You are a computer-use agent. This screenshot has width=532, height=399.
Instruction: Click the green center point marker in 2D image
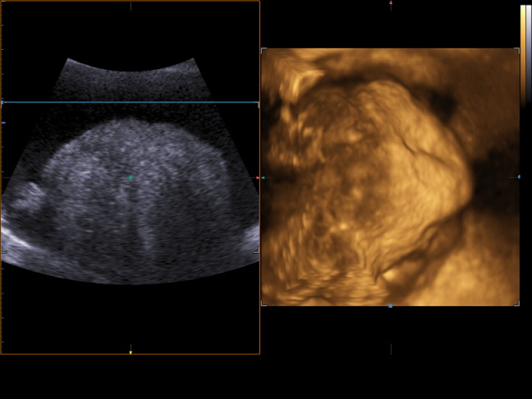pyautogui.click(x=131, y=178)
